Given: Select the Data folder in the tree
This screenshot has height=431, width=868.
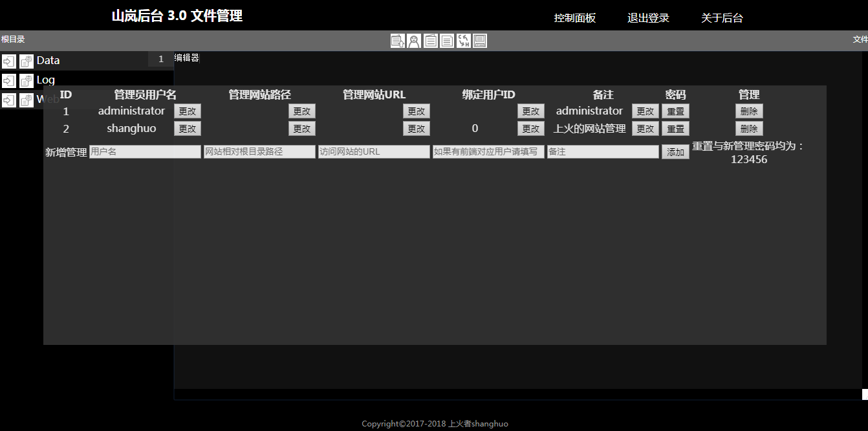Looking at the screenshot, I should pos(49,61).
